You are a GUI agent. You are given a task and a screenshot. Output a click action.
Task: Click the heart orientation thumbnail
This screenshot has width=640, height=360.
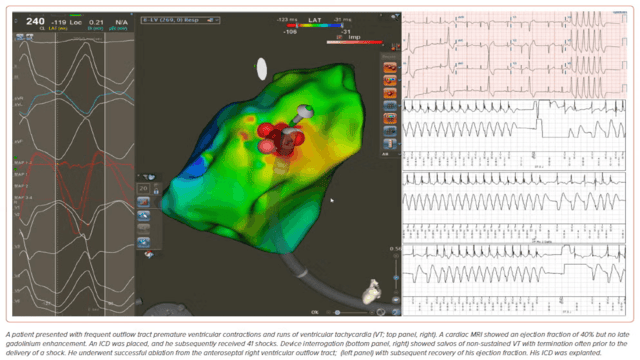pos(372,291)
